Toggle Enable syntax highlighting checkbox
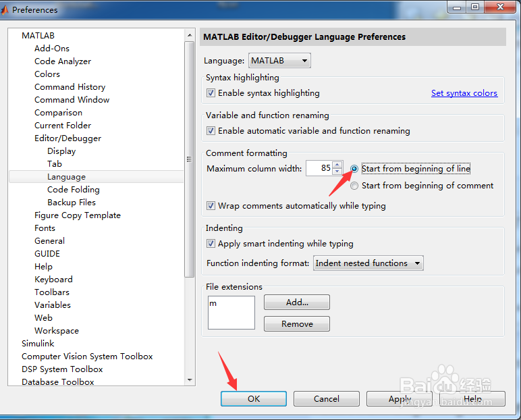 point(211,93)
